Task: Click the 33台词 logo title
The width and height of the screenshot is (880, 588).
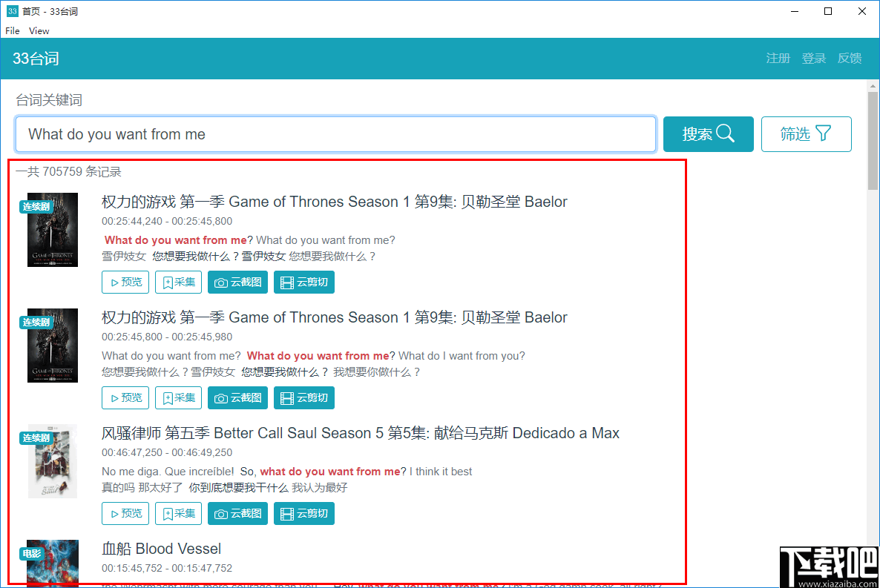Action: coord(36,59)
